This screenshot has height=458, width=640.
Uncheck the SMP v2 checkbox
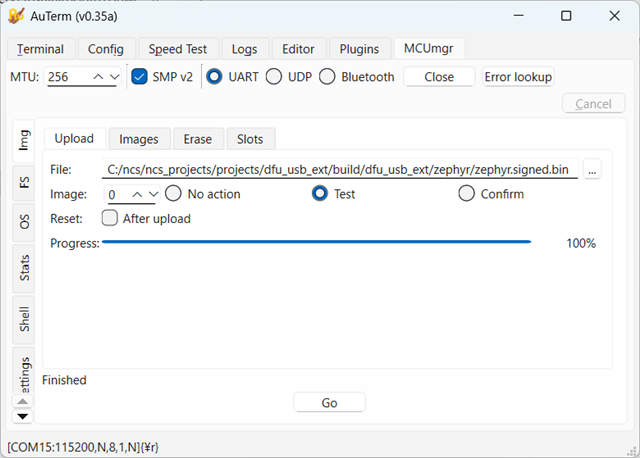coord(139,77)
